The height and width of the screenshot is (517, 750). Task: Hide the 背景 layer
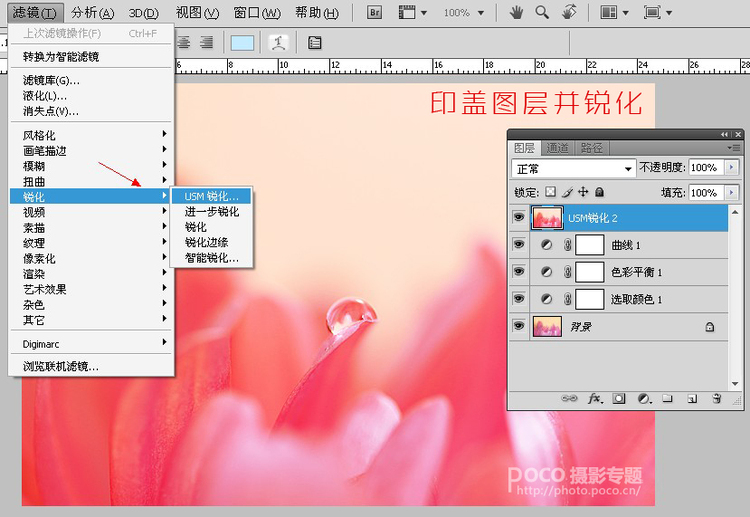point(519,326)
